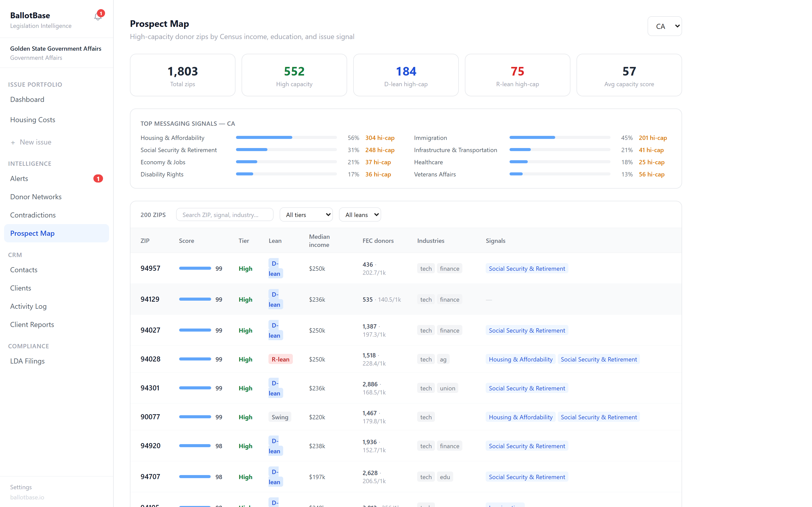Click the R-lean tag on zip 94028

(280, 359)
